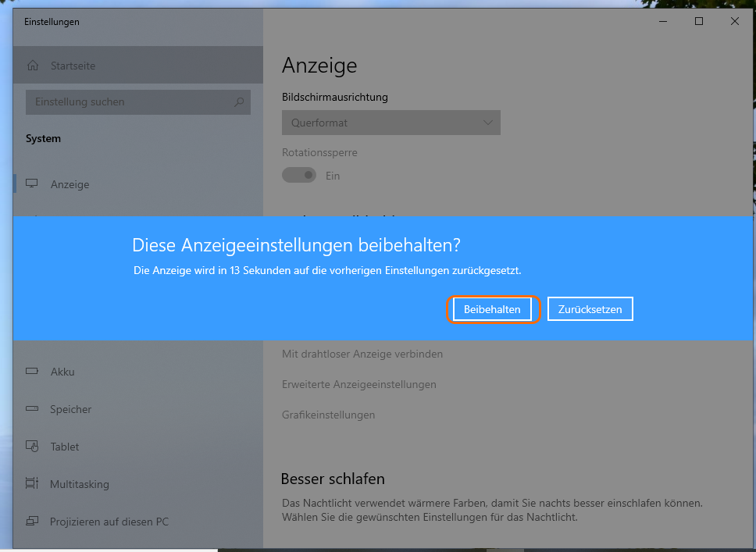
Task: Click the magnifier icon in the search box
Action: (239, 102)
